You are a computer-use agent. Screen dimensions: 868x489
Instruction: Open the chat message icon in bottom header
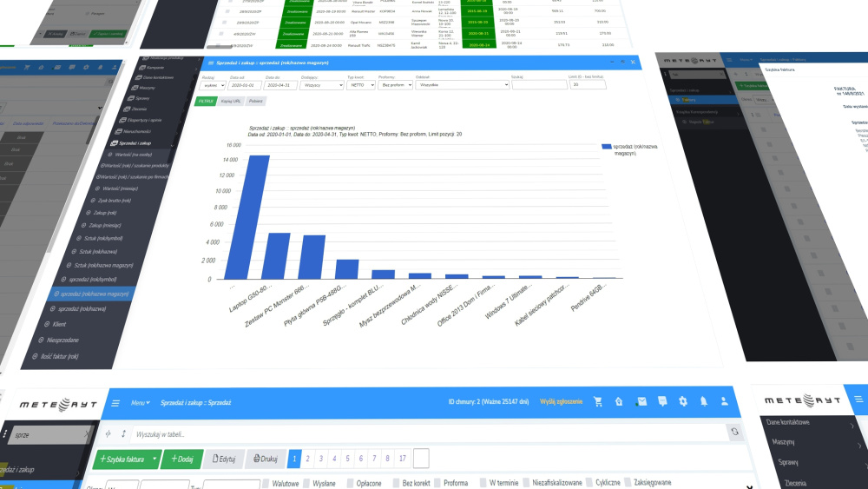pyautogui.click(x=662, y=401)
